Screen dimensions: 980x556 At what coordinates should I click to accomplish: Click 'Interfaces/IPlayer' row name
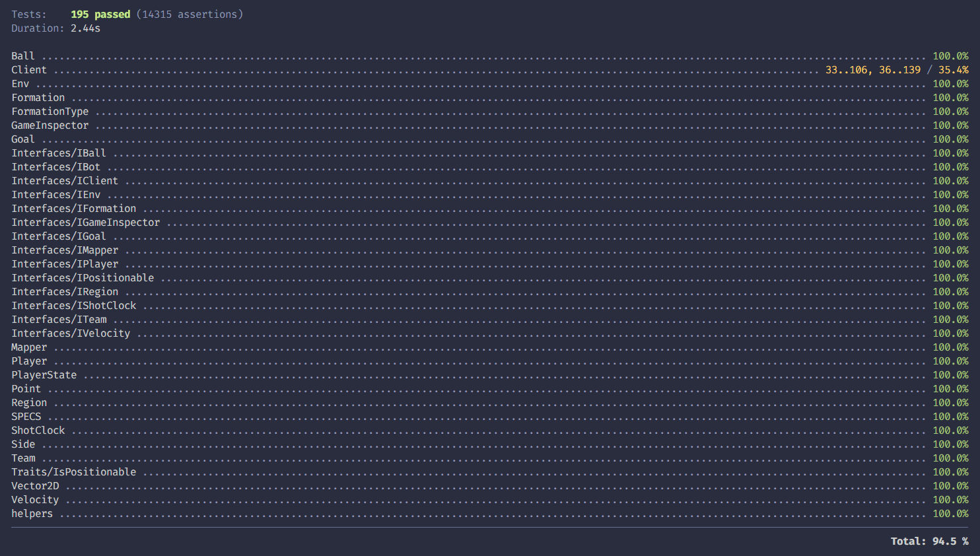click(65, 264)
